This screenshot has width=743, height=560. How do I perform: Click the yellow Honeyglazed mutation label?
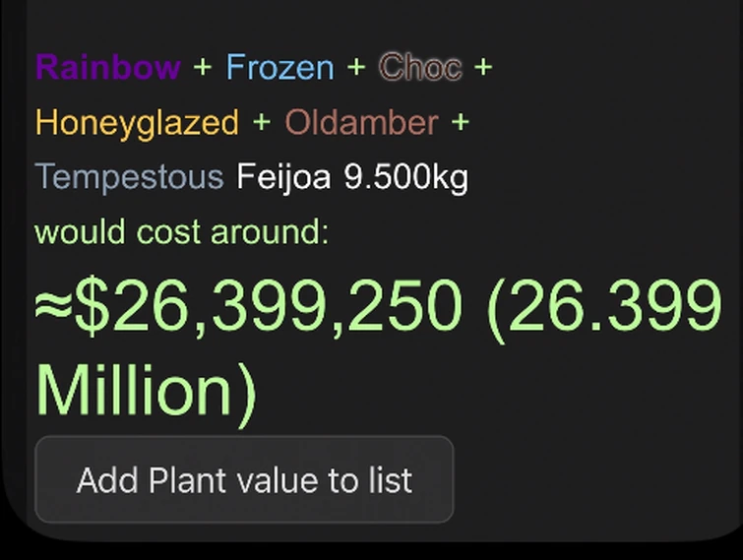[x=137, y=123]
